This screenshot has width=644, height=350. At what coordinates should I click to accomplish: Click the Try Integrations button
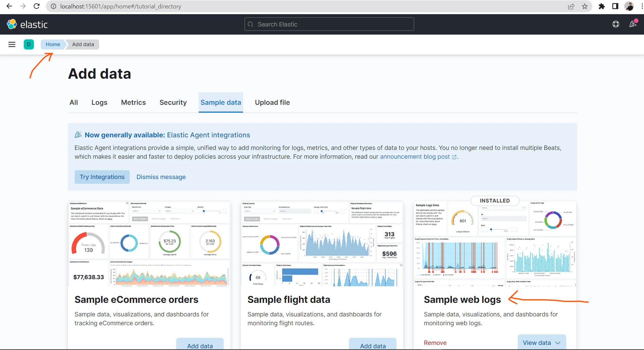pyautogui.click(x=102, y=177)
